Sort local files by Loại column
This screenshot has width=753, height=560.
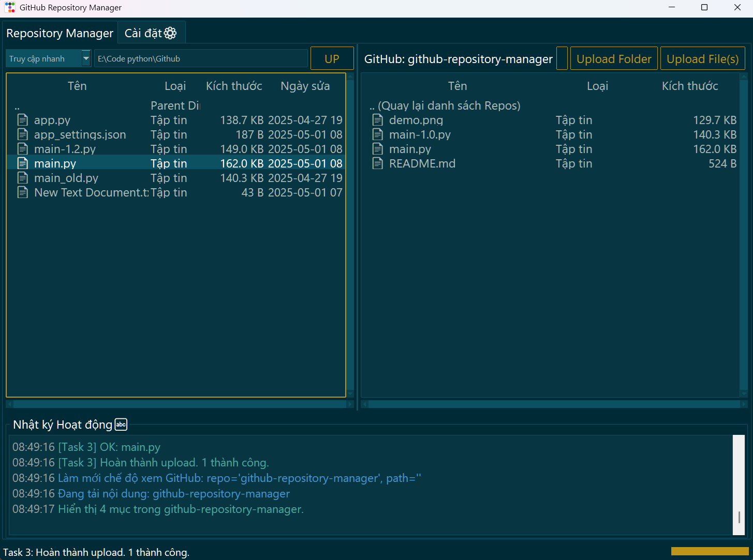point(175,86)
